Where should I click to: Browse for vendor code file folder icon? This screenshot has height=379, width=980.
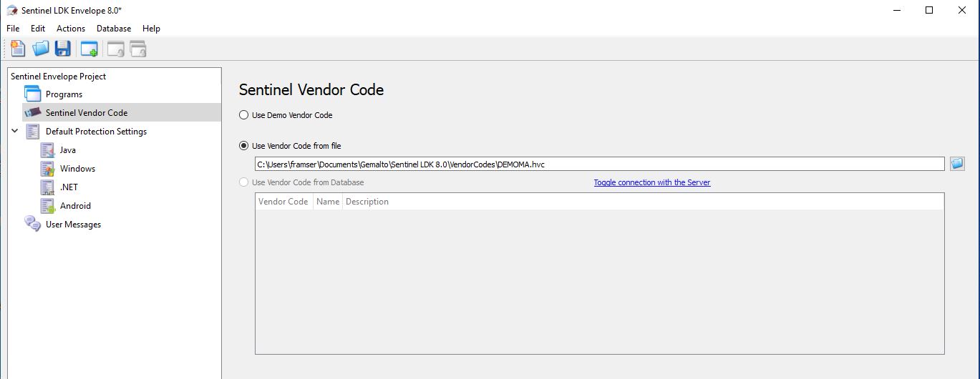pos(957,164)
